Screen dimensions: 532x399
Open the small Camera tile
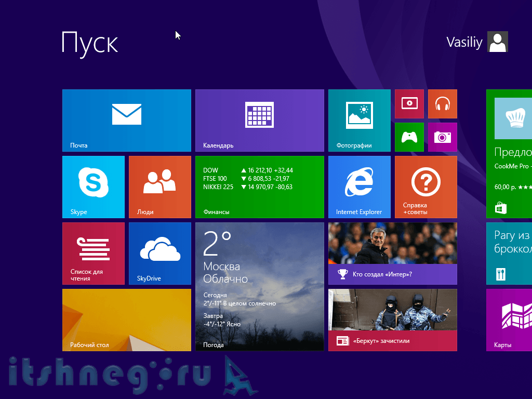[x=442, y=137]
